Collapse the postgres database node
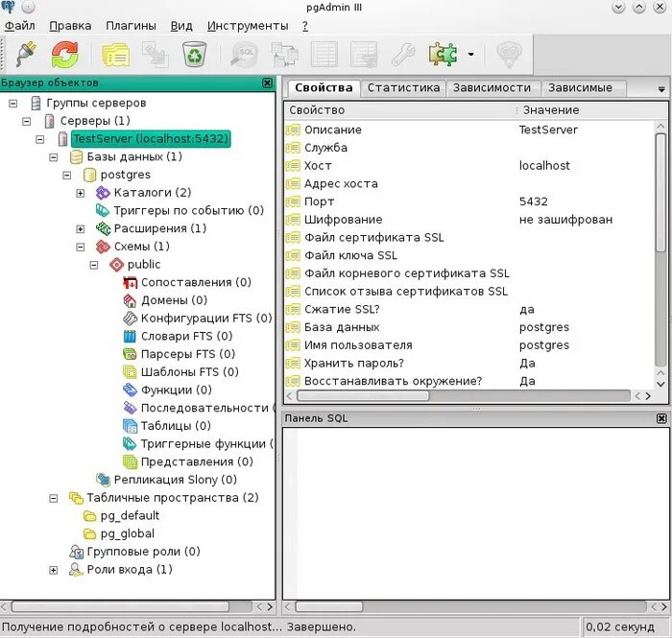The width and height of the screenshot is (672, 638). pyautogui.click(x=67, y=176)
